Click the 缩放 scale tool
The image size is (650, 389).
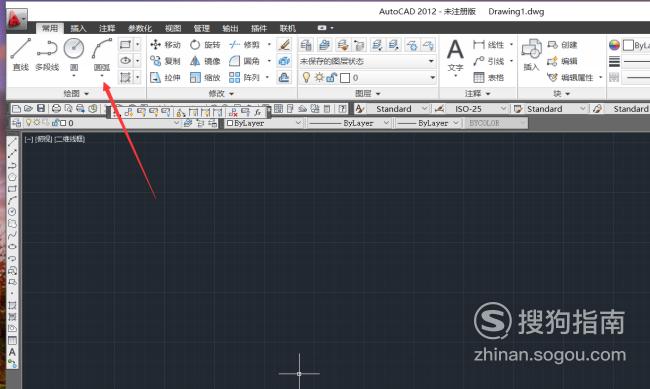pos(205,78)
